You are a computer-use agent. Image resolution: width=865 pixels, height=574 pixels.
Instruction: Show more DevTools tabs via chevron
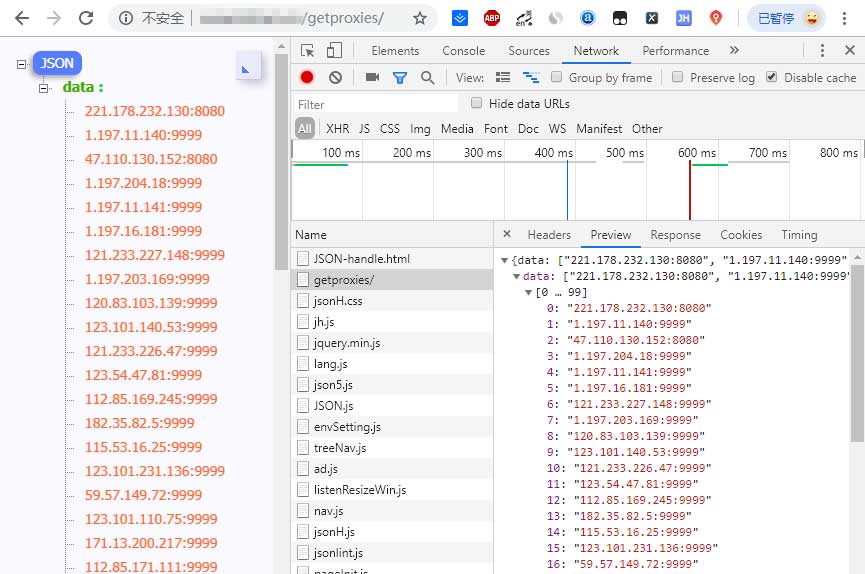pos(734,50)
